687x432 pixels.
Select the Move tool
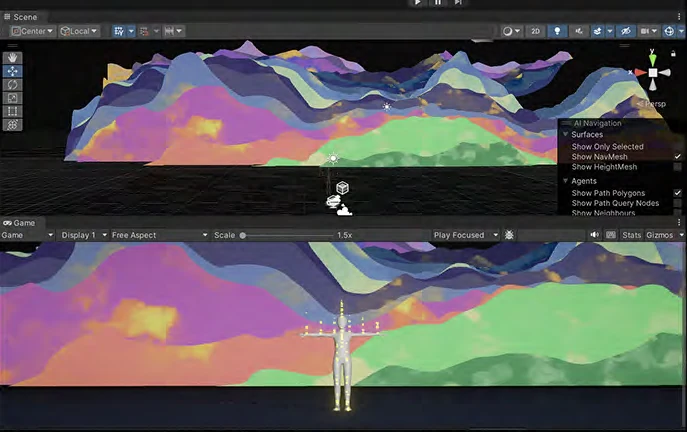(12, 71)
